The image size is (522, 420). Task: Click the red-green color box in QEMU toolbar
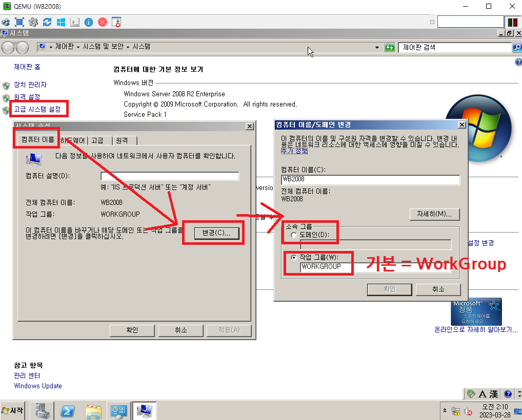click(513, 22)
